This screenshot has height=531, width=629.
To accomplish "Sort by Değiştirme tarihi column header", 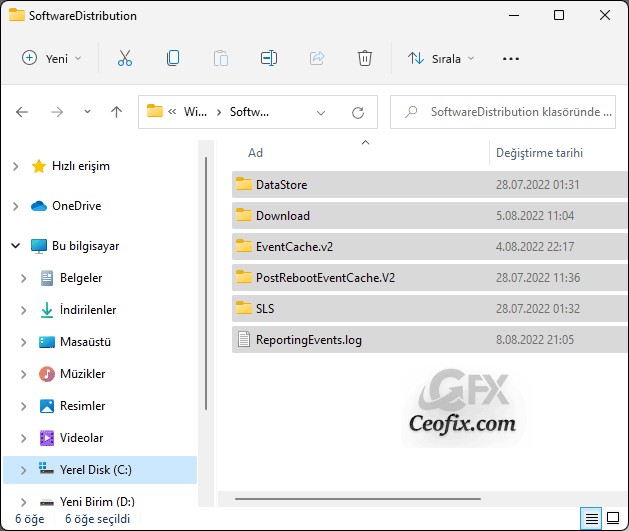I will pos(539,153).
